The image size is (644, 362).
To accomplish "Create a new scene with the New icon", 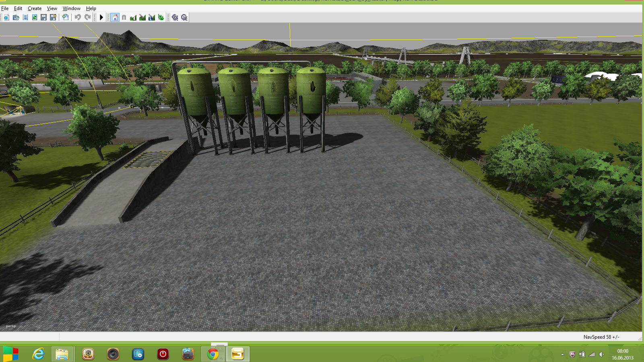I will click(x=6, y=17).
